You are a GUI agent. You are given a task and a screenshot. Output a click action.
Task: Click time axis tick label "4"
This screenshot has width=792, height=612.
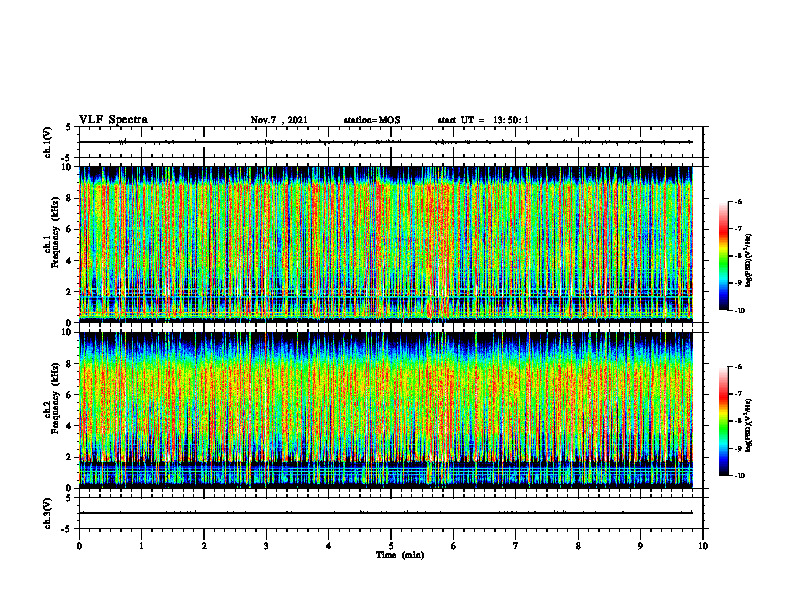[329, 546]
